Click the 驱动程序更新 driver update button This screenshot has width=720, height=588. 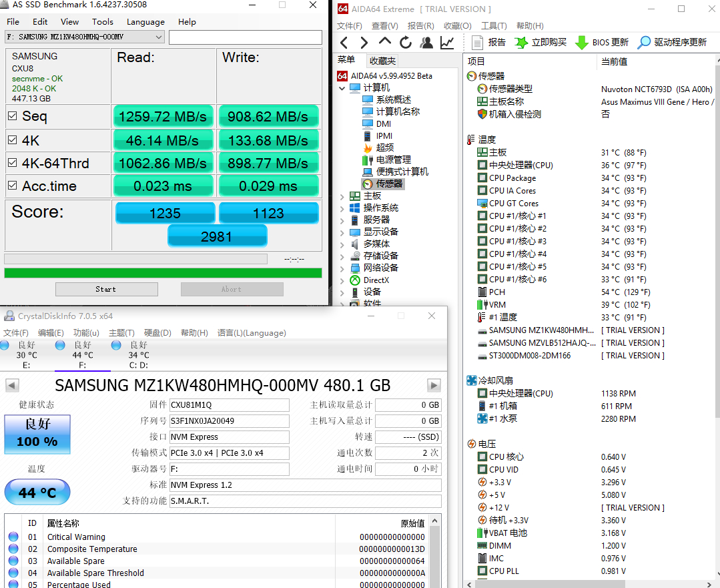pyautogui.click(x=672, y=43)
